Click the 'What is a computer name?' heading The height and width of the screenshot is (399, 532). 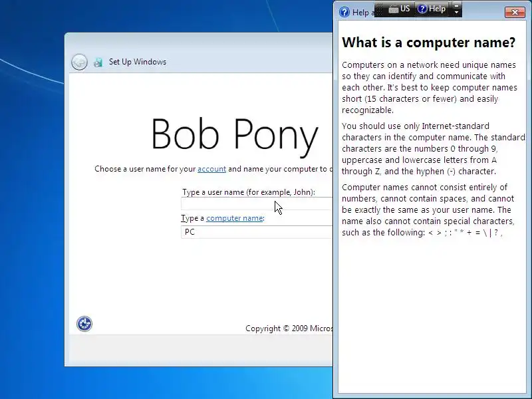(x=428, y=43)
